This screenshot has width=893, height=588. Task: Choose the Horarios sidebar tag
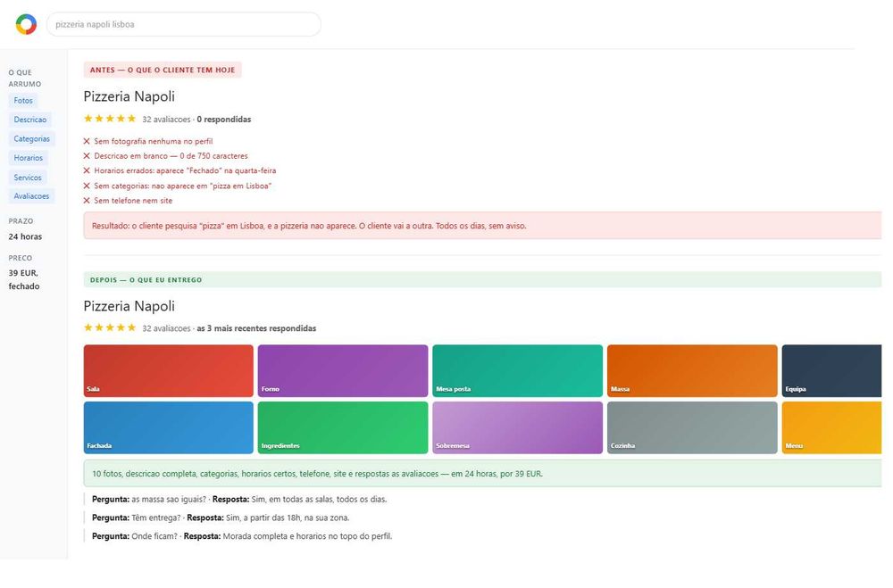tap(29, 158)
